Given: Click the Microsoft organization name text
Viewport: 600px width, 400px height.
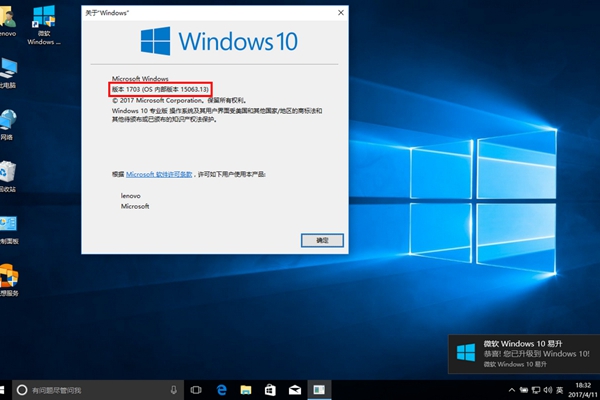Looking at the screenshot, I should 135,206.
